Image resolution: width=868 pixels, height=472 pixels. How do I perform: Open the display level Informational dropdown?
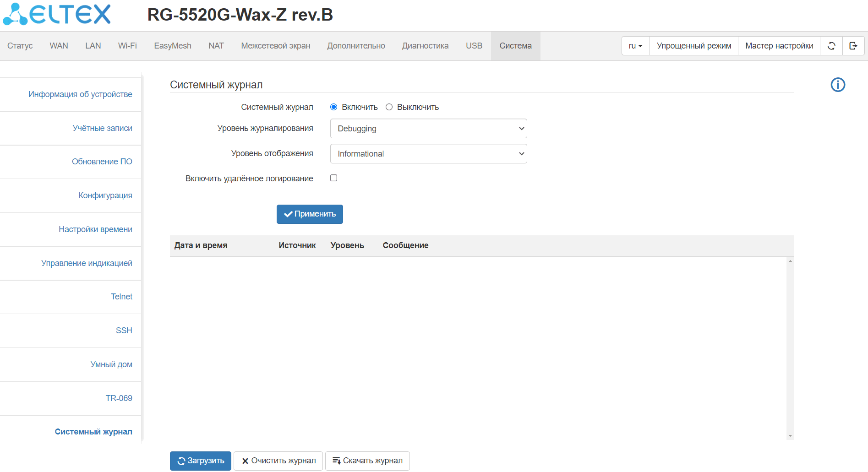tap(428, 154)
